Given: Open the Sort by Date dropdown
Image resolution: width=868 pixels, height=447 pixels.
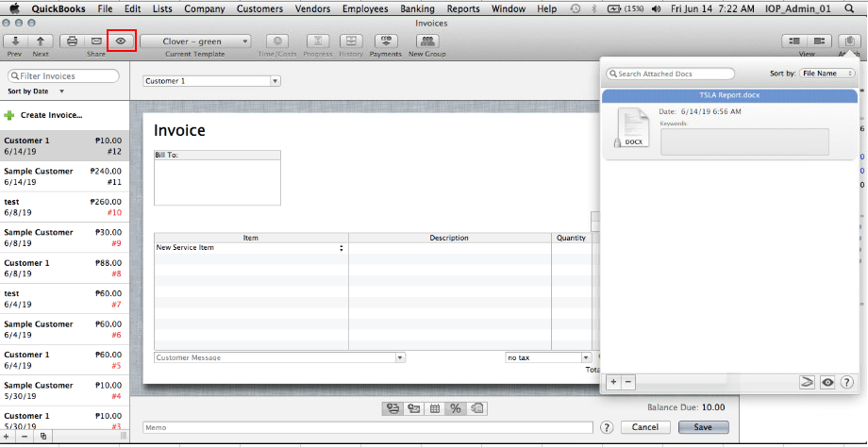Looking at the screenshot, I should (x=36, y=91).
